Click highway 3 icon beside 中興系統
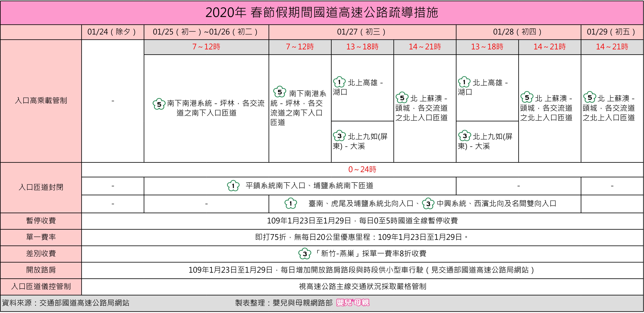Image resolution: width=644 pixels, height=313 pixels. click(428, 204)
